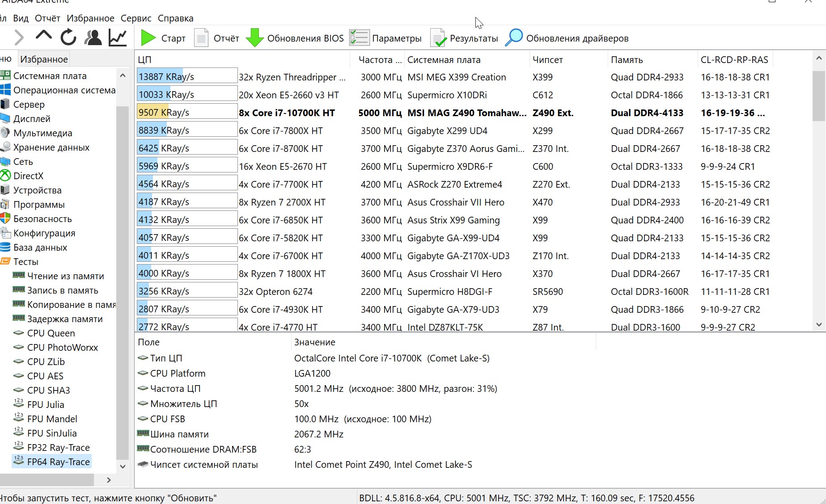This screenshot has width=826, height=504.
Task: Click the green Start benchmark arrow icon
Action: tap(148, 38)
